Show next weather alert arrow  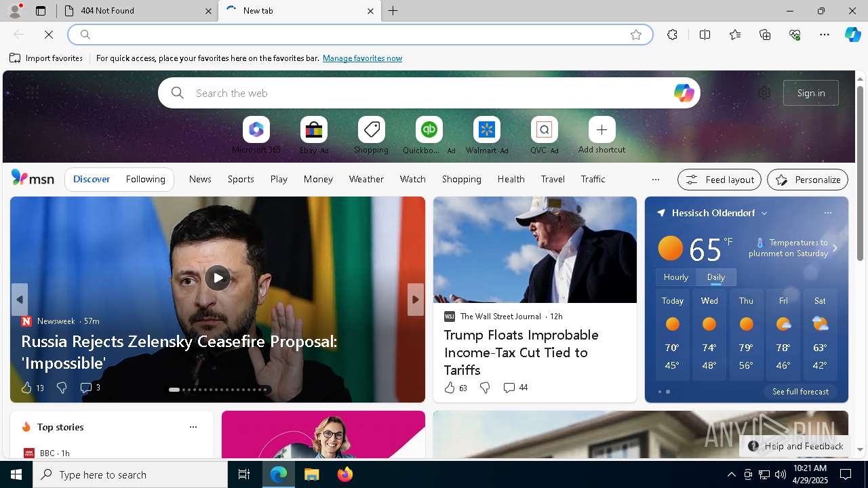pyautogui.click(x=835, y=248)
